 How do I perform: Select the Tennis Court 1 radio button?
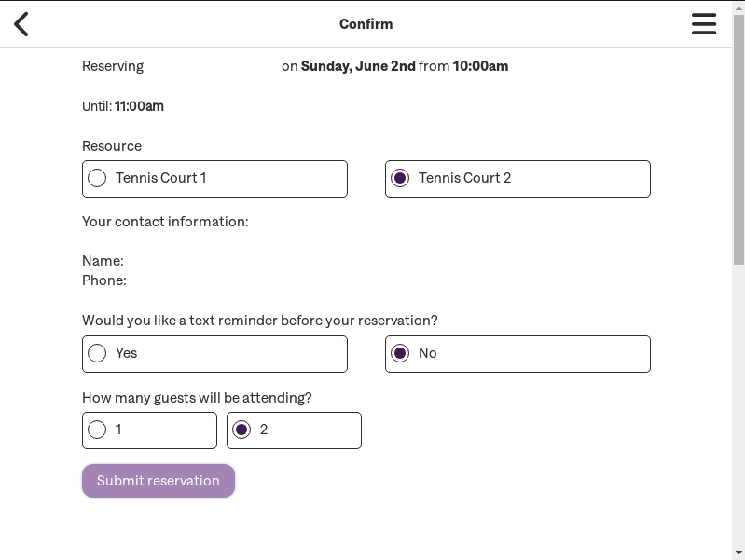click(x=97, y=178)
